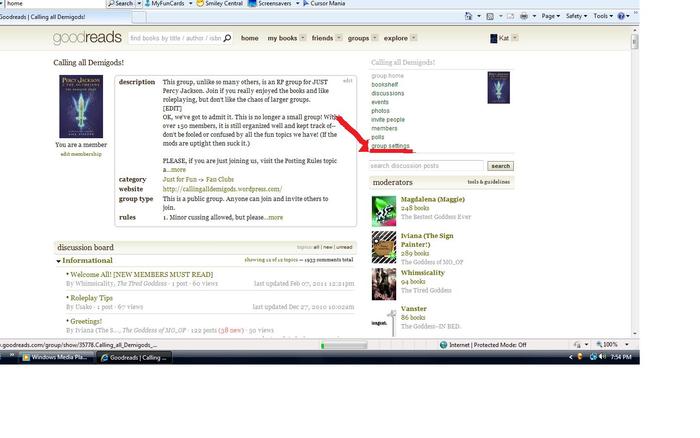Expand the explore dropdown arrow
The height and width of the screenshot is (438, 700).
pos(414,38)
